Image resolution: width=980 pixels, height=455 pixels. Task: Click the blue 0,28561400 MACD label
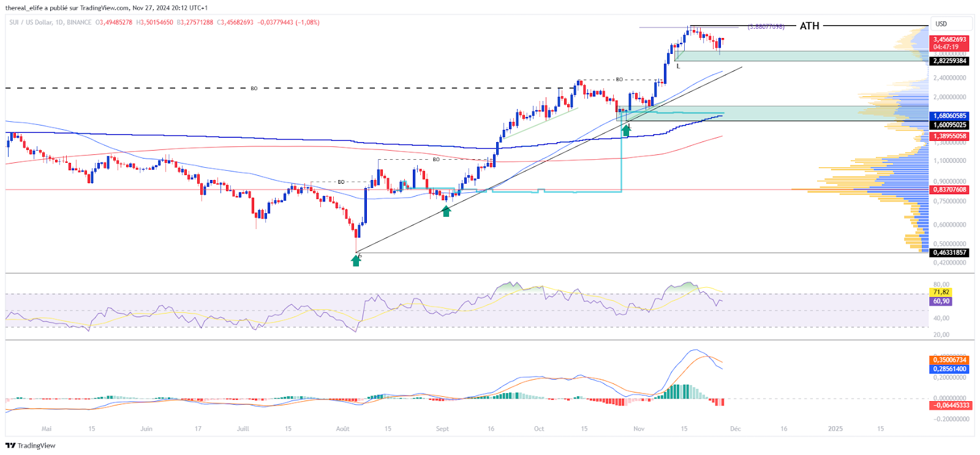point(949,369)
